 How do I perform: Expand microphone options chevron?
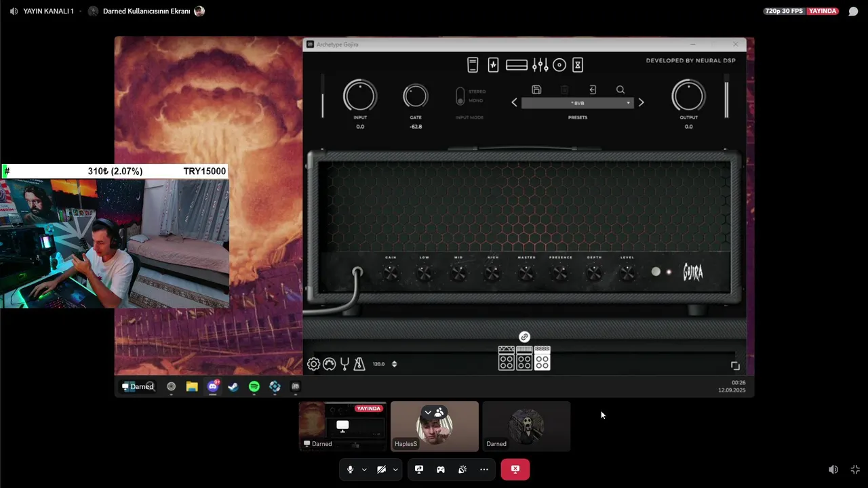click(364, 469)
